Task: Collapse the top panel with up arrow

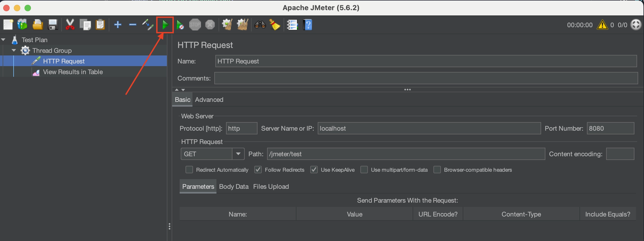Action: [x=176, y=90]
